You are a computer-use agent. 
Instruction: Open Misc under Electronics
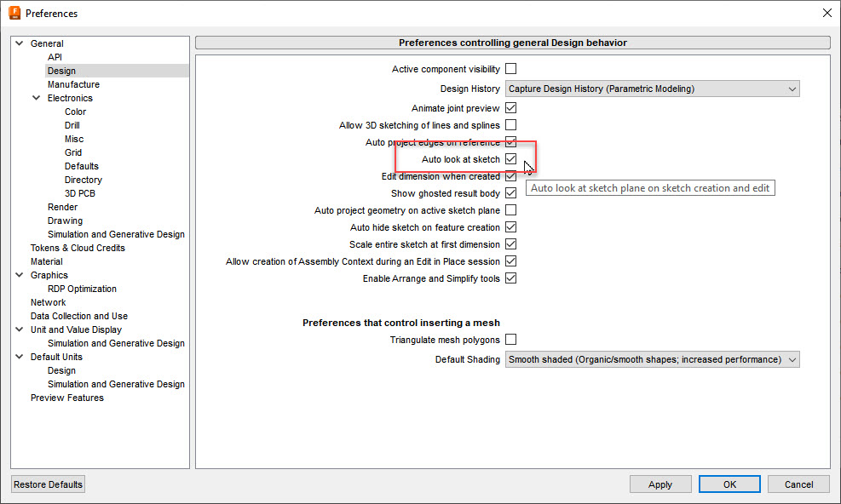point(74,139)
